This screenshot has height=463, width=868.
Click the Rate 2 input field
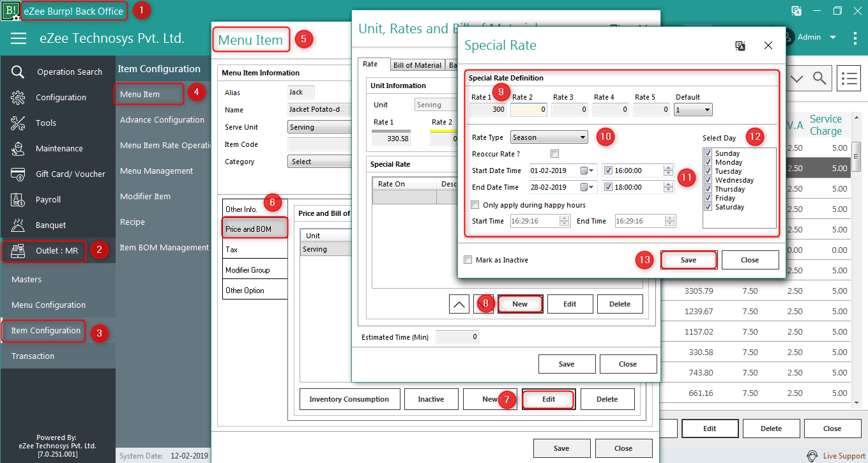tap(529, 110)
